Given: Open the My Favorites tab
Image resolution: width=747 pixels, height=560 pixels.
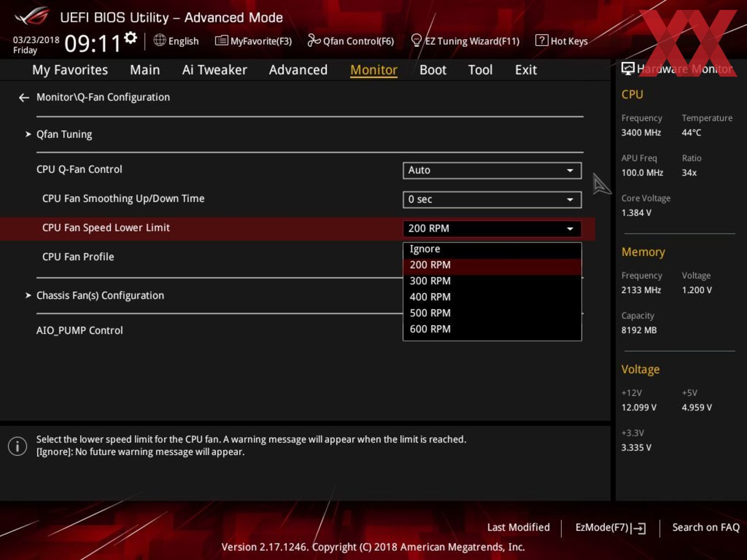Looking at the screenshot, I should (x=70, y=70).
